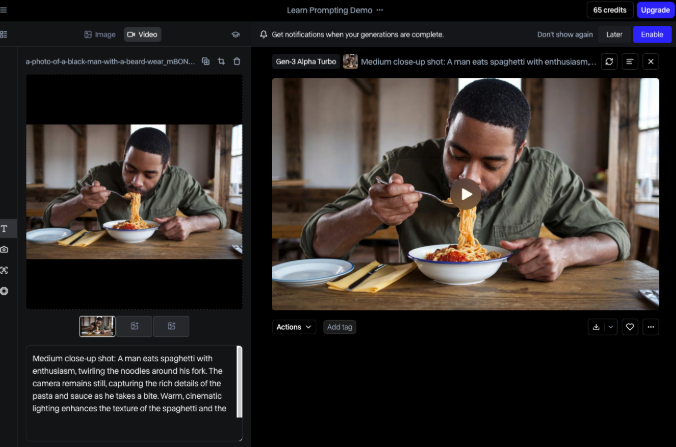Play the generated spaghetti video
This screenshot has height=447, width=676.
tap(465, 194)
